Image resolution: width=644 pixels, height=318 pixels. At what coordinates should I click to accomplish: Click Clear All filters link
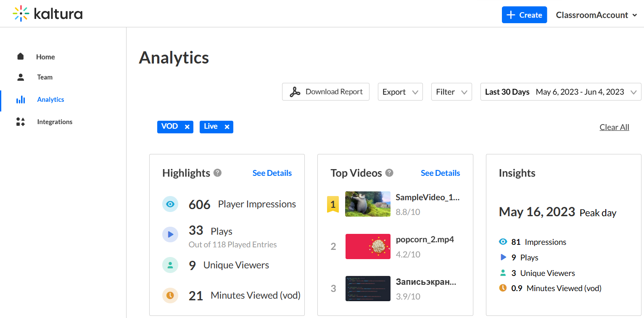[x=614, y=127]
